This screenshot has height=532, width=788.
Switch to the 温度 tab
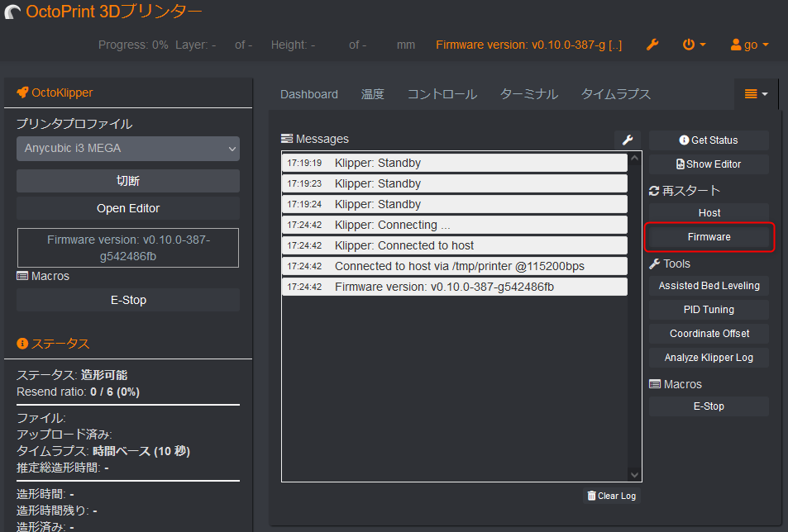click(x=372, y=94)
